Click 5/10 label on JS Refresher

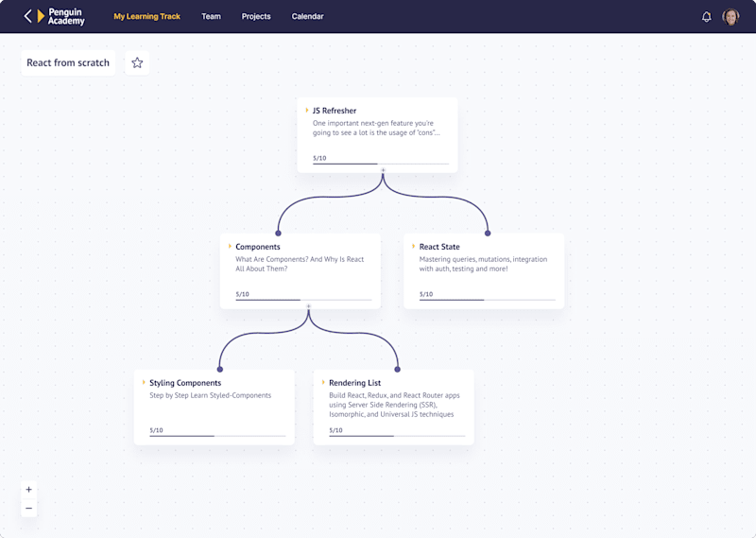(x=319, y=158)
